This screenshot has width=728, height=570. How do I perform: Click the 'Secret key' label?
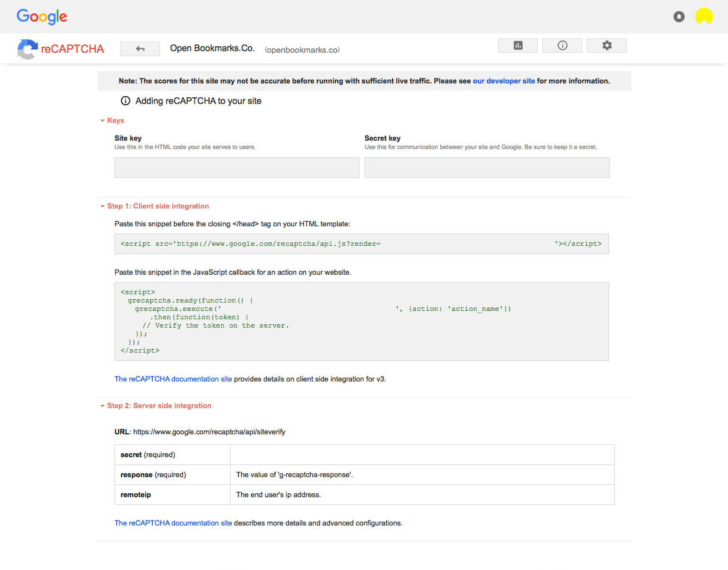[x=382, y=138]
